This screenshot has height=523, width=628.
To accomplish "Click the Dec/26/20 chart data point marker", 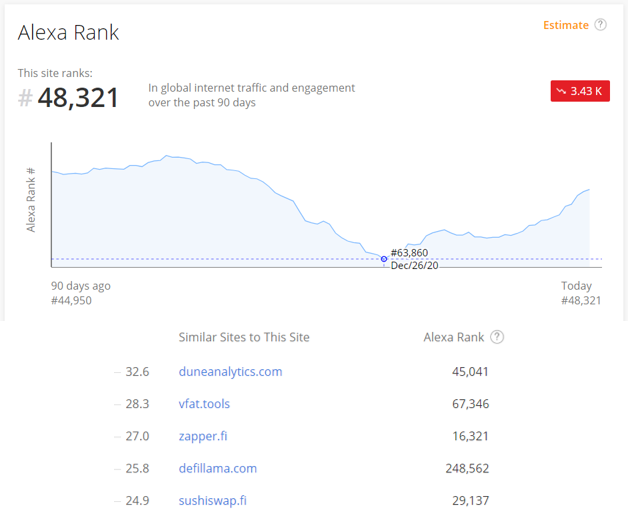I will [x=384, y=259].
